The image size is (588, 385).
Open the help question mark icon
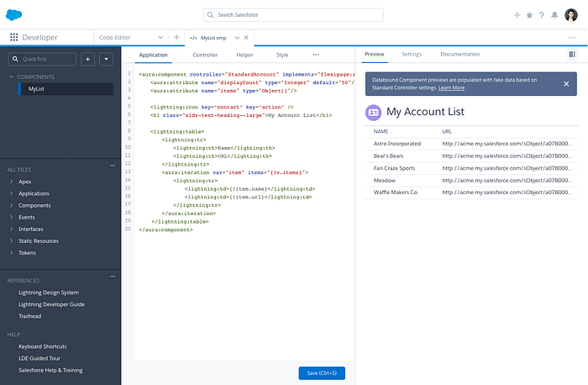click(542, 15)
